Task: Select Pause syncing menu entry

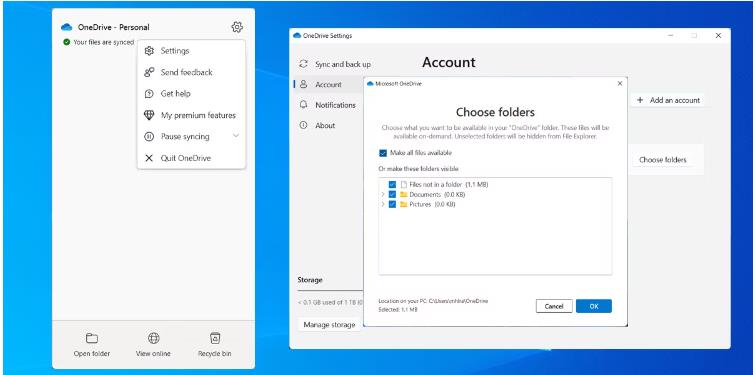Action: [x=191, y=137]
